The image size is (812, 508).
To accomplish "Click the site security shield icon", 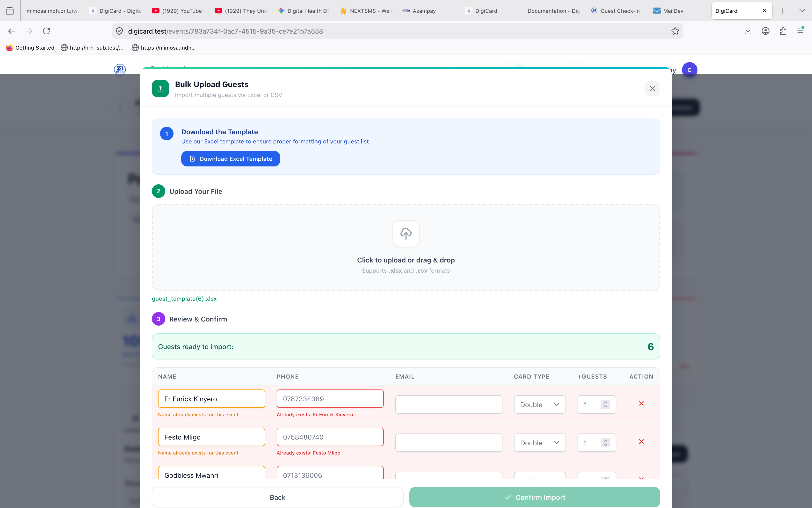I will (x=119, y=31).
